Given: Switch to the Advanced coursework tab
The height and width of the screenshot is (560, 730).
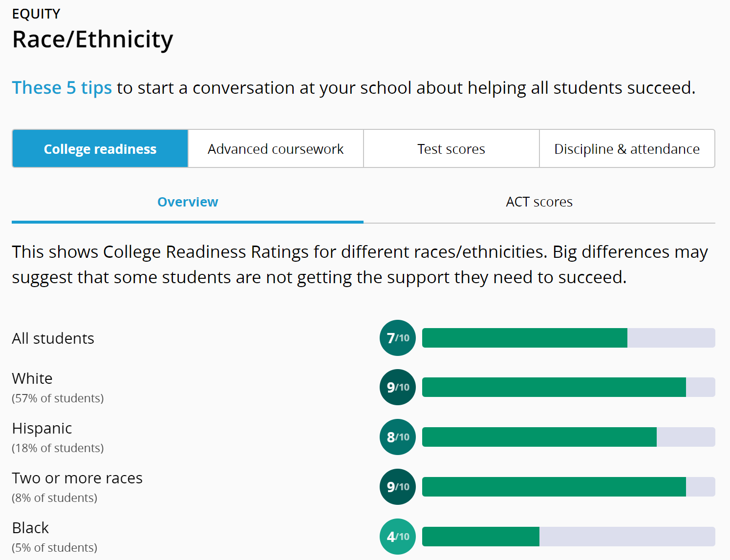Looking at the screenshot, I should point(276,149).
